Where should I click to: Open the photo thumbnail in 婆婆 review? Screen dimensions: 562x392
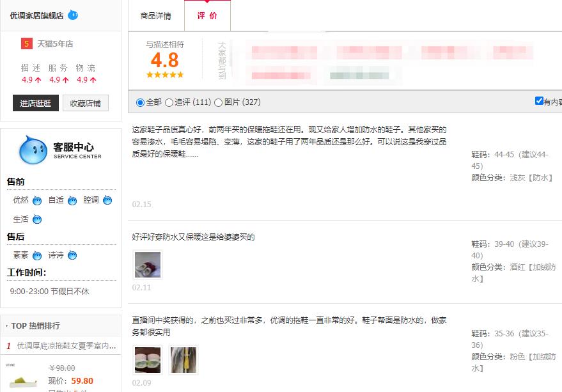click(x=147, y=264)
